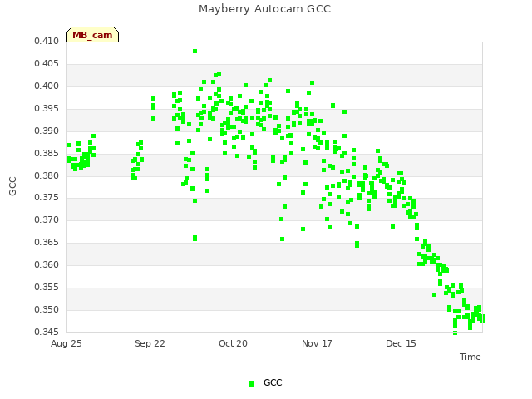Click the chart title Mayberry Autocam GCC
The image size is (532, 399).
[x=264, y=9]
